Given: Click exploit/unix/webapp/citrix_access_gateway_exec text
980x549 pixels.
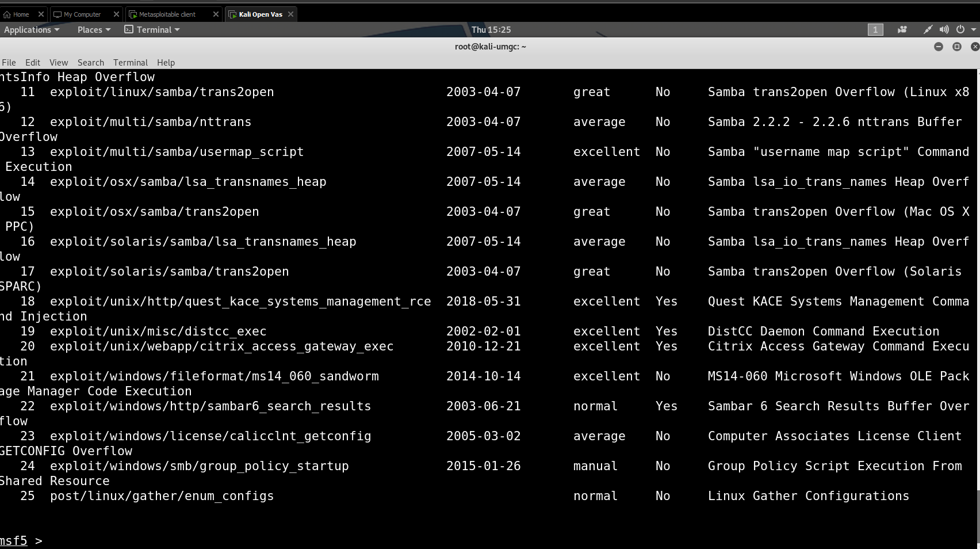Looking at the screenshot, I should pos(221,346).
